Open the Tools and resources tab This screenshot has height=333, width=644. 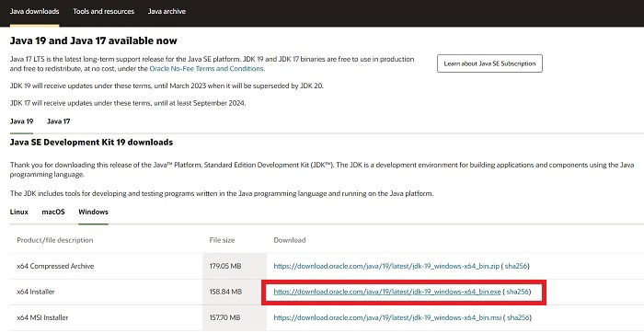click(103, 11)
